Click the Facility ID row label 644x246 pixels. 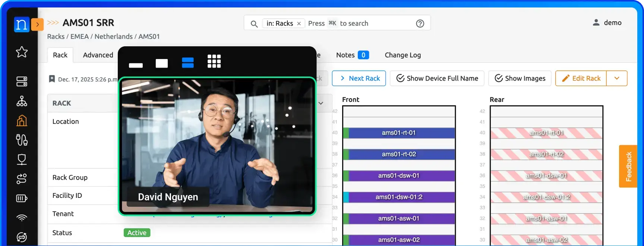pos(67,196)
